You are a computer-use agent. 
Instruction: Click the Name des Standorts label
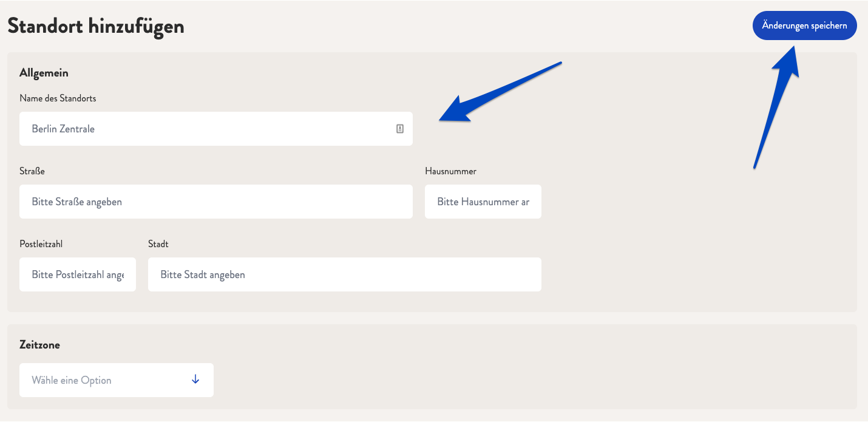pyautogui.click(x=58, y=98)
